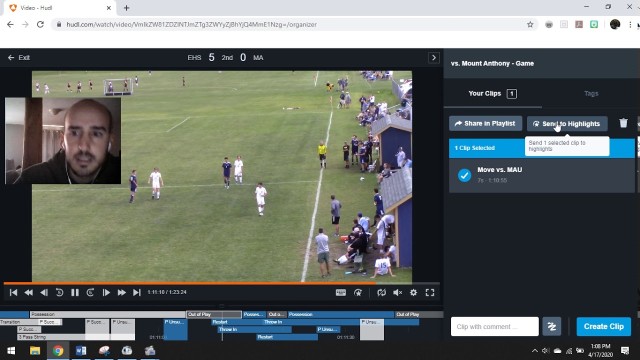The image size is (640, 360).
Task: Open Chrome profile avatar
Action: tap(615, 24)
